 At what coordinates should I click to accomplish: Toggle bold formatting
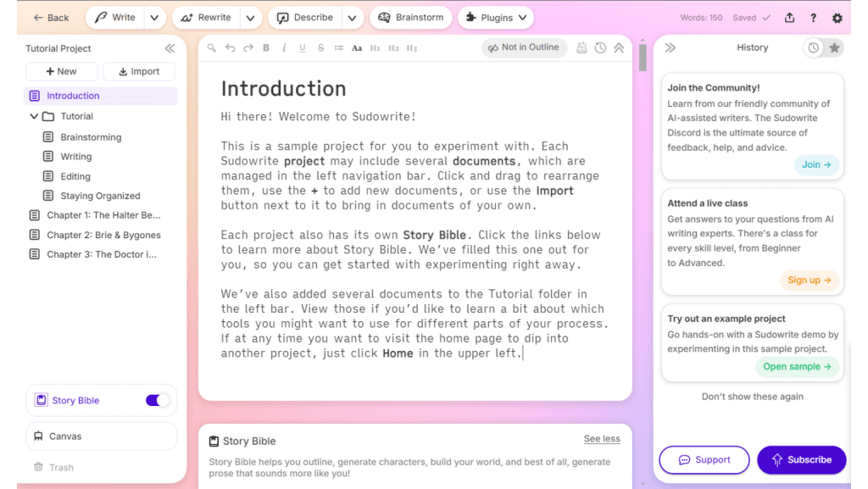coord(266,48)
